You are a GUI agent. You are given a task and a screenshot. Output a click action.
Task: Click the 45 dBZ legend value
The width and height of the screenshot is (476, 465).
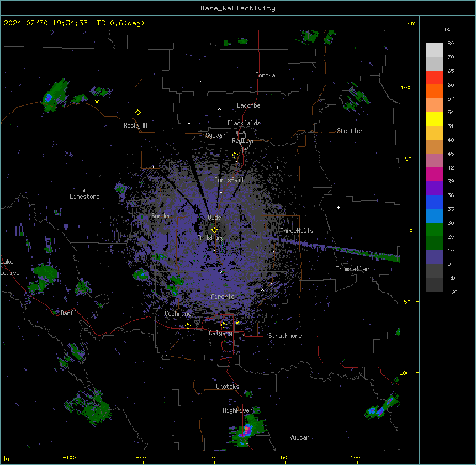point(451,154)
